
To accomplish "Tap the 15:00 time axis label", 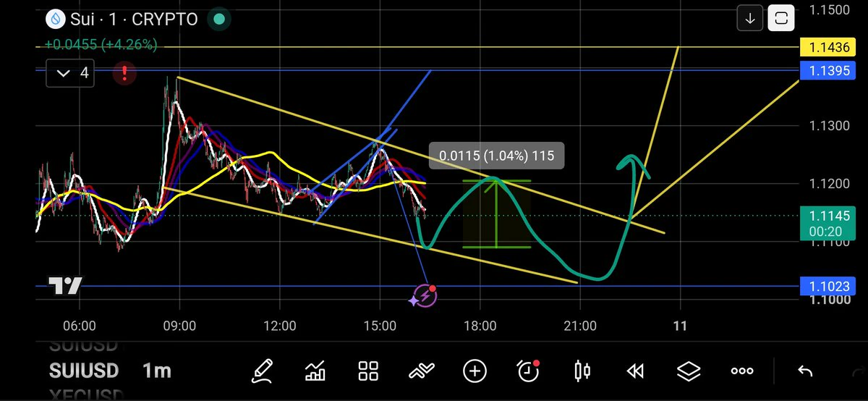I will [x=380, y=326].
